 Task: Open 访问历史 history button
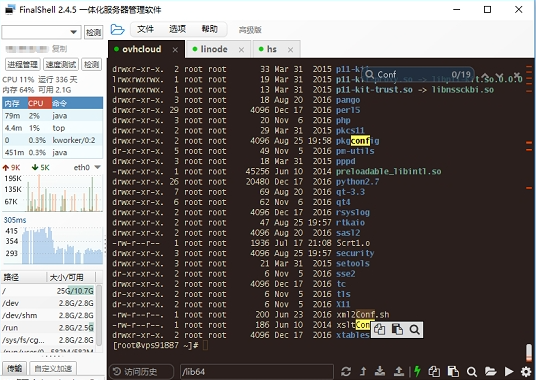tap(141, 371)
